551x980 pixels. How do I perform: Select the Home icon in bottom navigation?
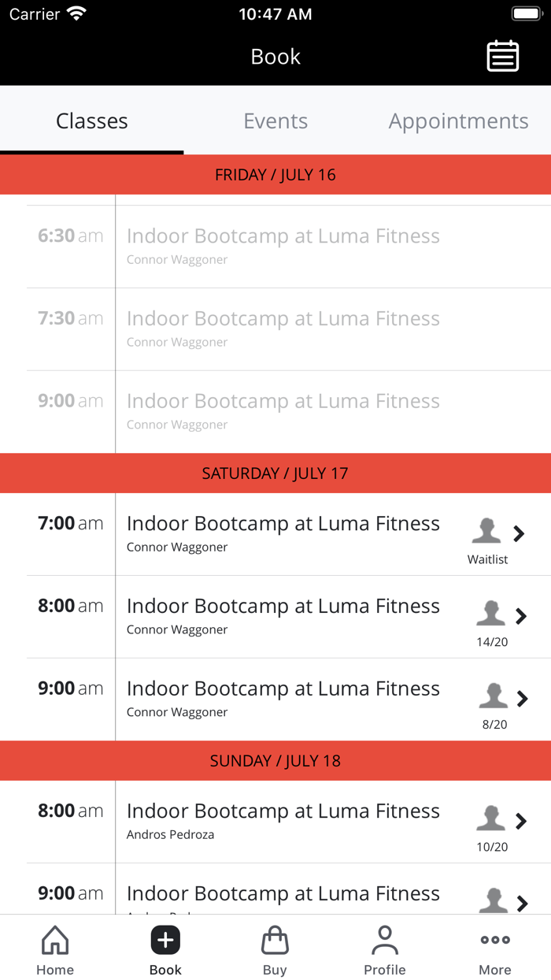point(54,948)
